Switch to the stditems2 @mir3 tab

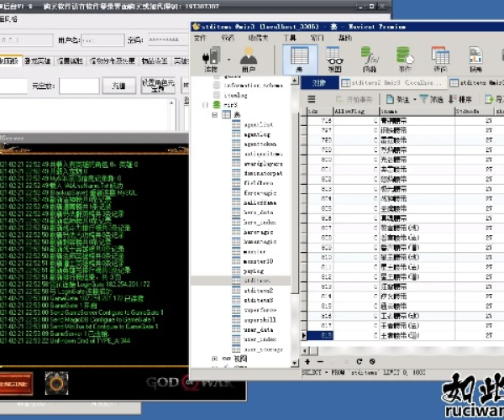pyautogui.click(x=392, y=82)
